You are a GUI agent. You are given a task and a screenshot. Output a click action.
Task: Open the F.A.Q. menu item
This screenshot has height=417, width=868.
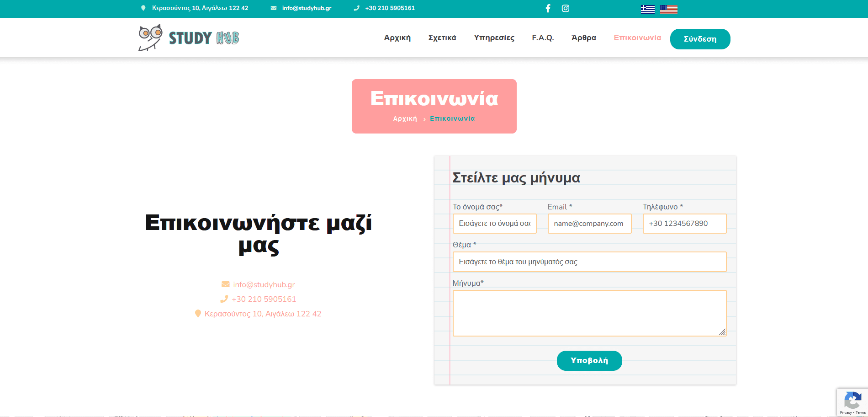click(543, 38)
